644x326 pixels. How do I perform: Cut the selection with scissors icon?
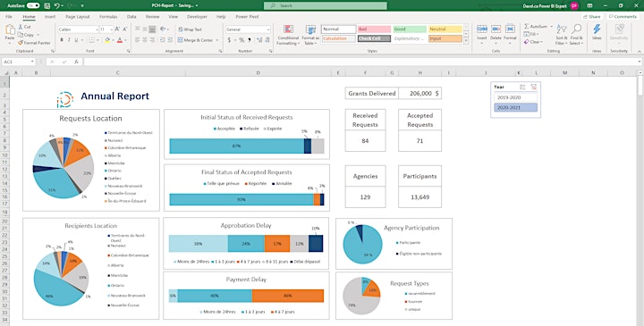25,27
